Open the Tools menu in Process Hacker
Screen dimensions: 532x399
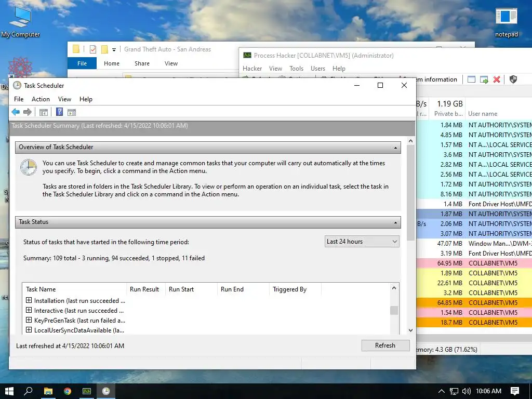coord(296,69)
